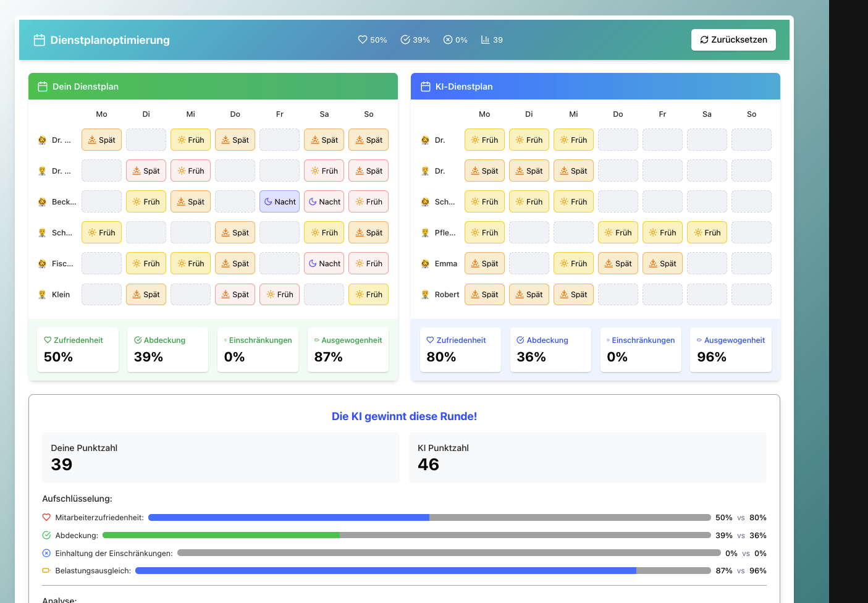Click the checkmark icon showing 39% in header
Screen dimensions: 868x603
tap(405, 40)
